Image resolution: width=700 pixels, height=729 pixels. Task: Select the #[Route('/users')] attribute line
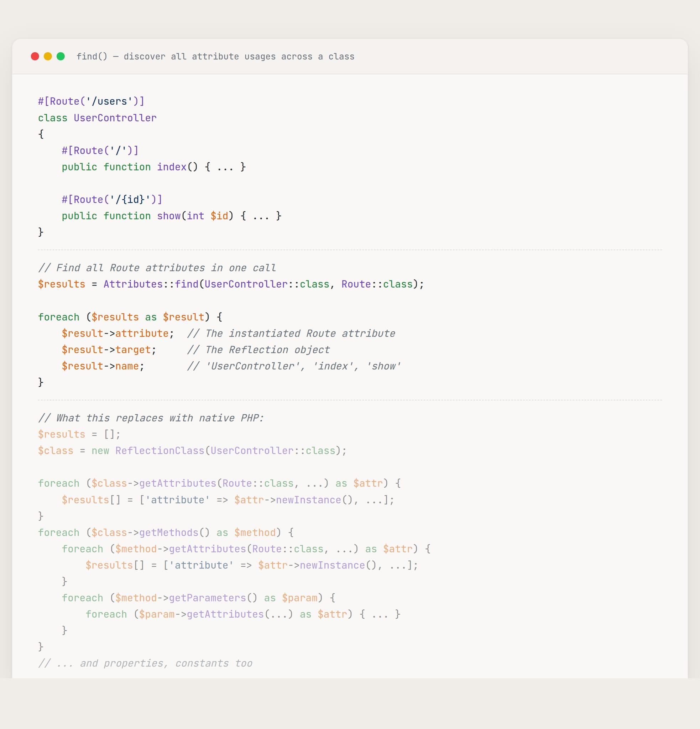click(x=91, y=101)
